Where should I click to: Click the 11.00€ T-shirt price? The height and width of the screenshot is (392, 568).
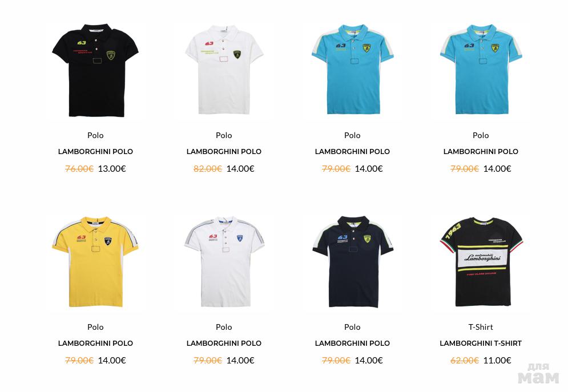click(497, 361)
